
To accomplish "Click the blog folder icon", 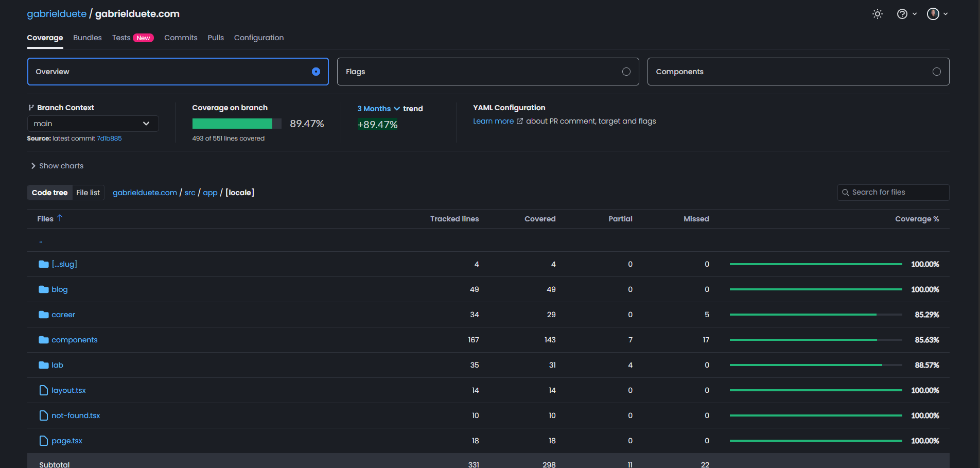I will [43, 289].
